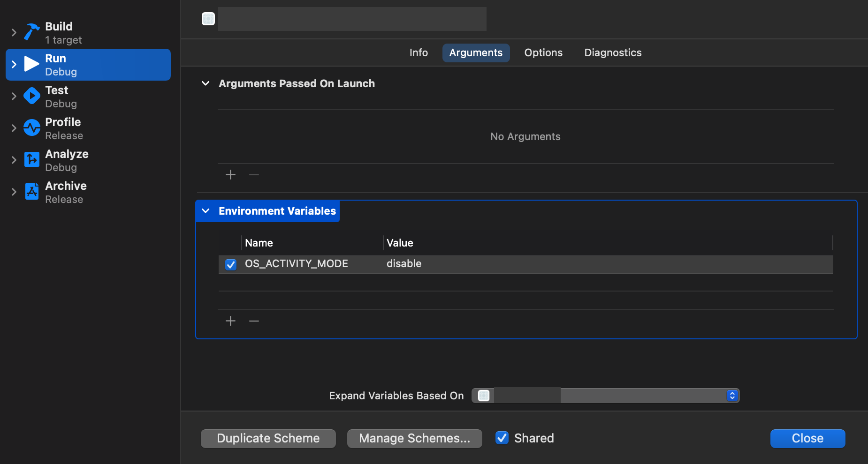This screenshot has height=464, width=868.
Task: Click app icon in Expand Variables popup
Action: [484, 396]
